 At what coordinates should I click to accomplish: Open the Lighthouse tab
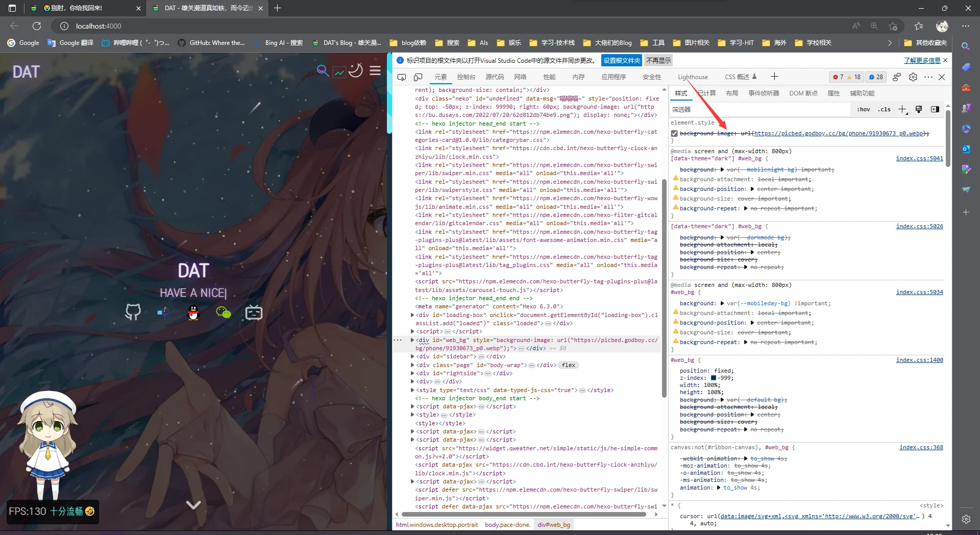(693, 77)
